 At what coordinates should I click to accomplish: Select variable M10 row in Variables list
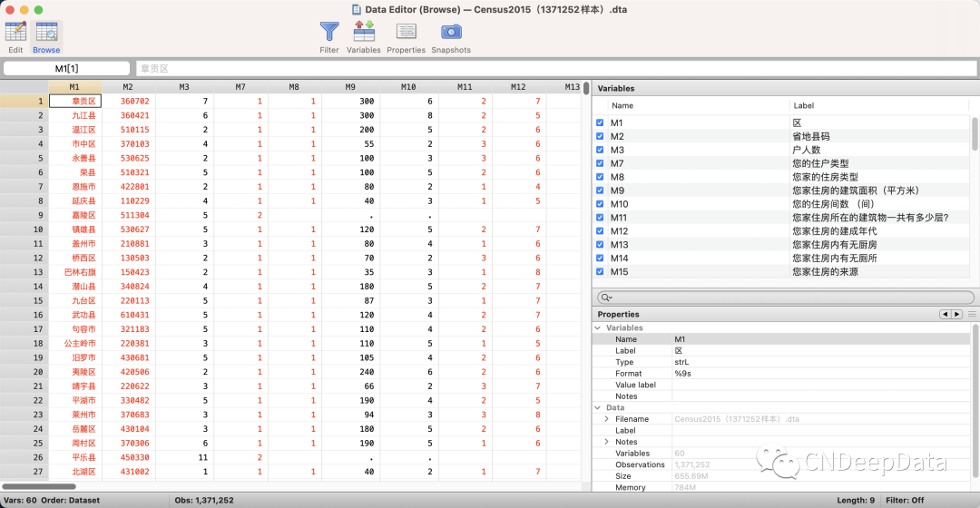point(780,204)
